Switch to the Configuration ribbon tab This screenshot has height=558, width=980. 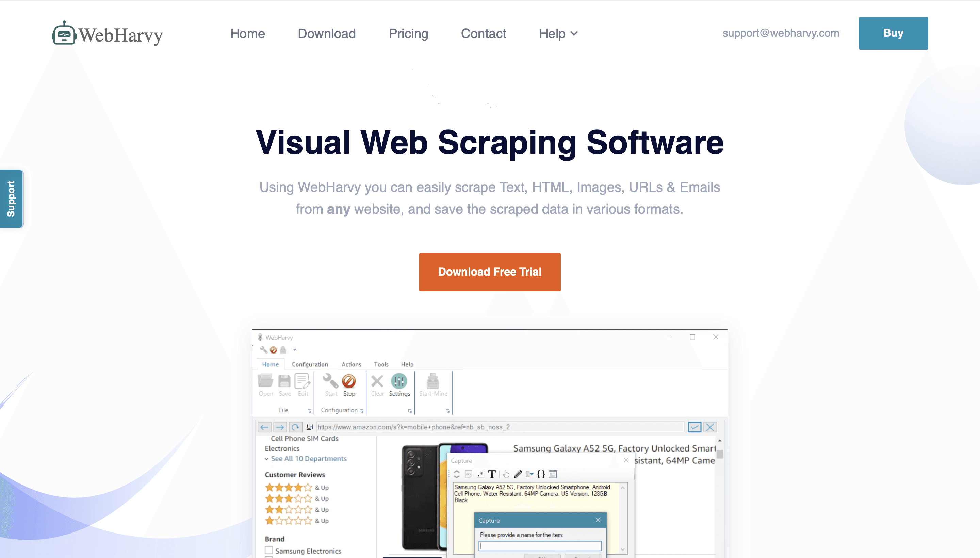310,364
